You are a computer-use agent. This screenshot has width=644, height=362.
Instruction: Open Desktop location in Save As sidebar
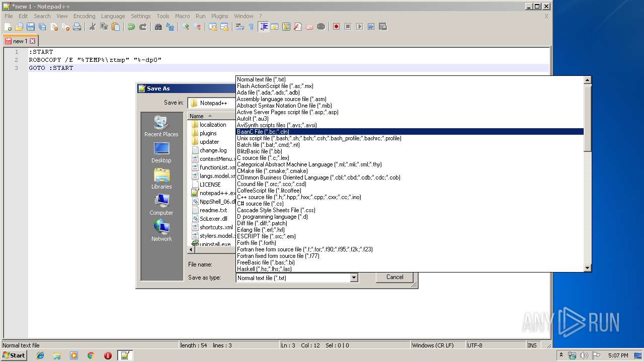click(x=162, y=153)
